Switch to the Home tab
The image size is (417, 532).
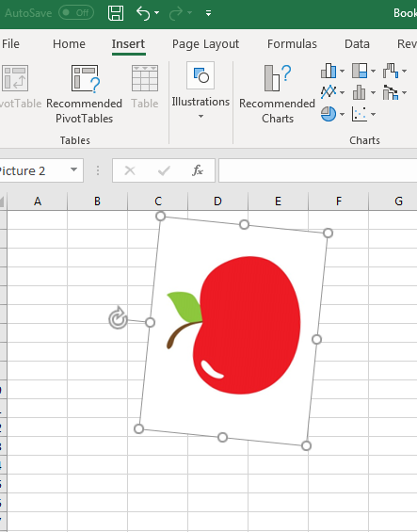click(x=70, y=43)
